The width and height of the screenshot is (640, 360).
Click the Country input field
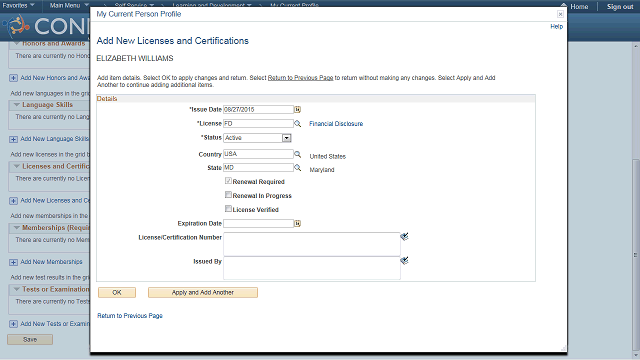coord(258,154)
